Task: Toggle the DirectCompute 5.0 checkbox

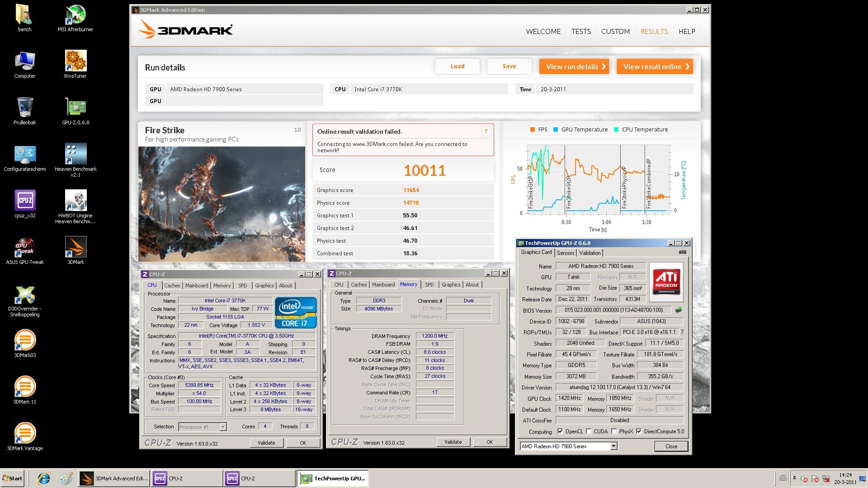Action: 639,432
